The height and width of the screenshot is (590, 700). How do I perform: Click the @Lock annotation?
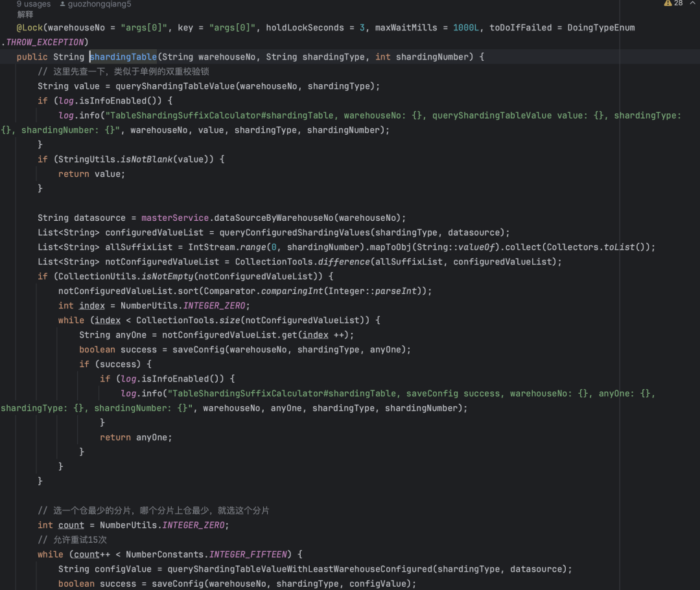point(29,28)
